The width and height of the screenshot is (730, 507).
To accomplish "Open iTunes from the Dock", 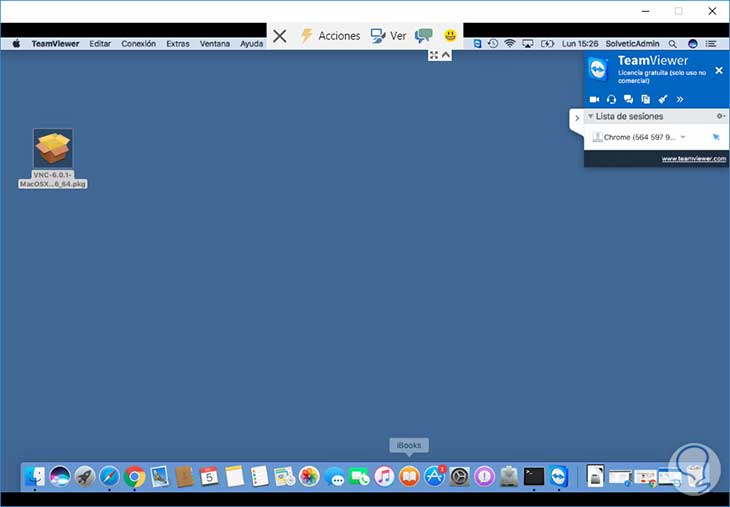I will [x=384, y=476].
